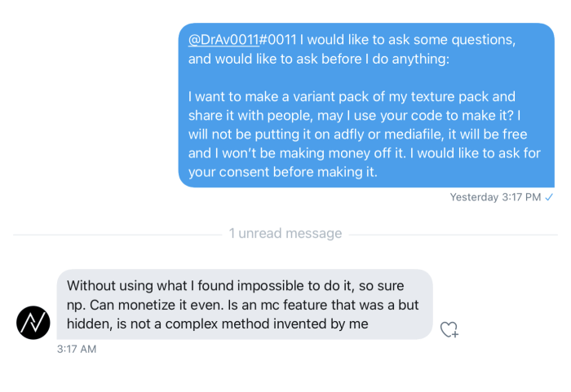Click 'your consent before making it' line

282,172
